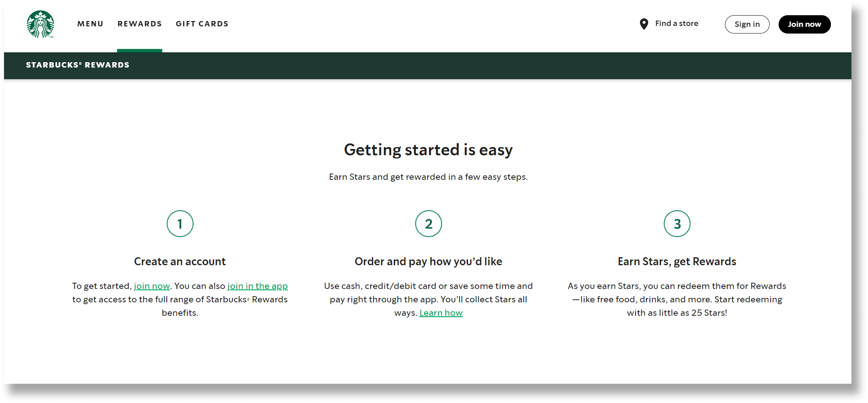868x403 pixels.
Task: Click the STARBUCKS REWARDS banner title
Action: click(78, 65)
